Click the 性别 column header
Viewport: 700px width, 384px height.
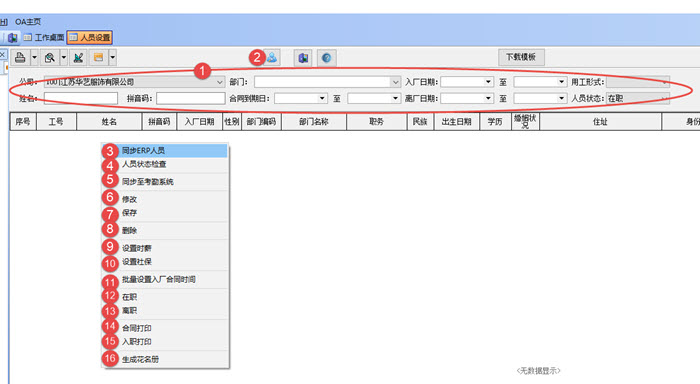(232, 121)
